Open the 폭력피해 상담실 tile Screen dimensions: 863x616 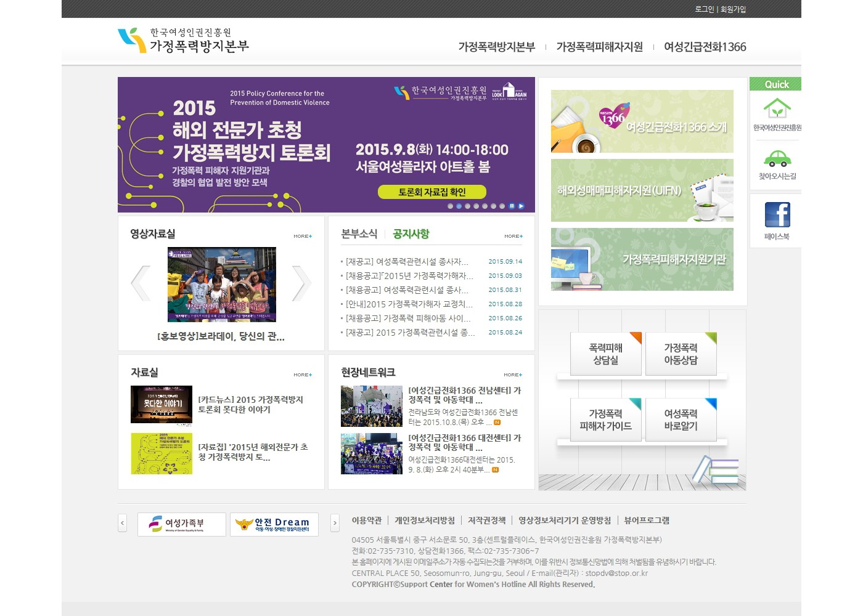click(606, 354)
